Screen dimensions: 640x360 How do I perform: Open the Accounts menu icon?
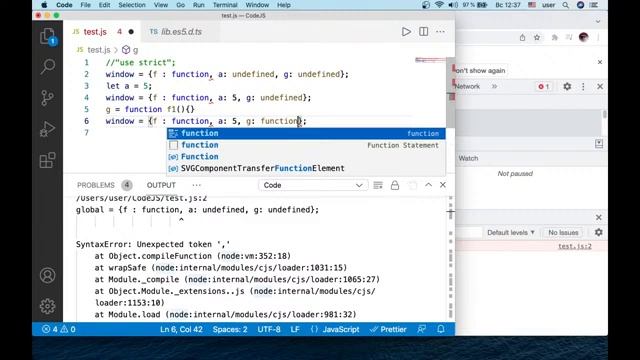click(47, 276)
